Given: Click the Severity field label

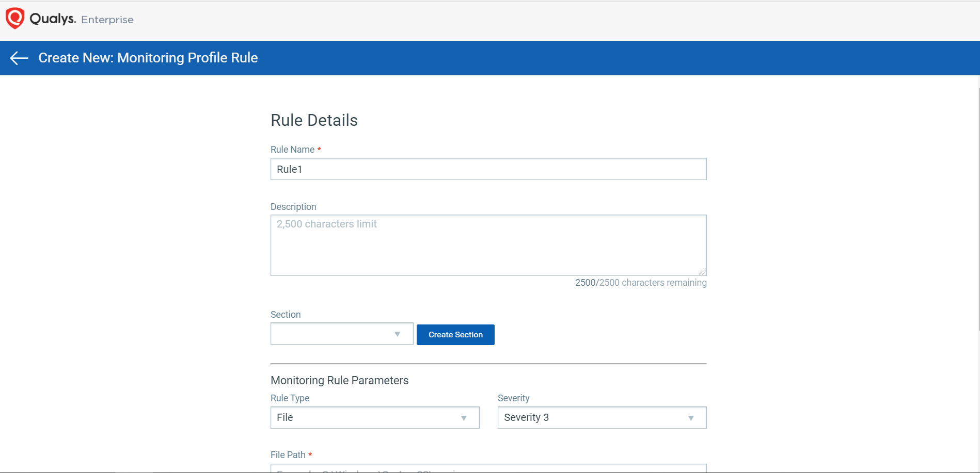Looking at the screenshot, I should coord(513,398).
